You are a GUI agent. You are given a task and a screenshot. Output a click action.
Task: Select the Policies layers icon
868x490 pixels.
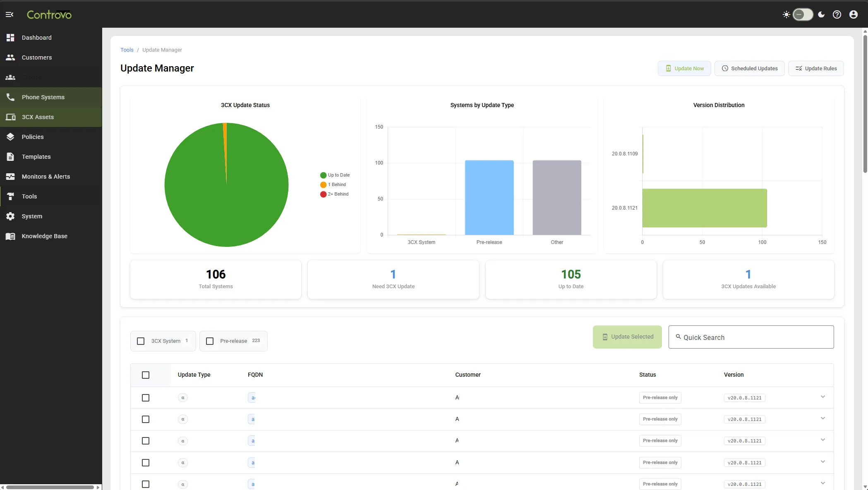pyautogui.click(x=11, y=136)
